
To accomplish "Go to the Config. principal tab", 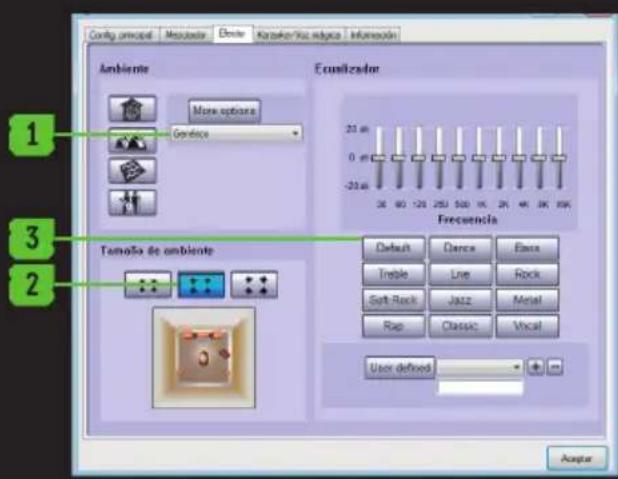I will (121, 35).
